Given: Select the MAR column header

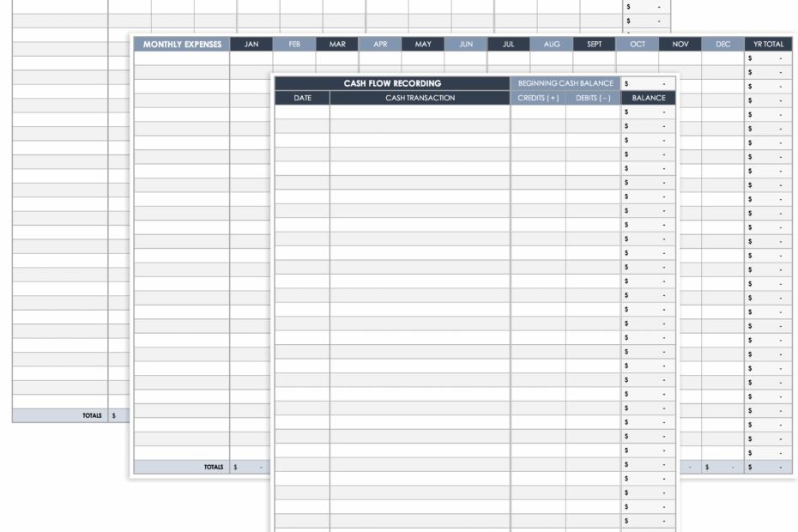Looking at the screenshot, I should tap(336, 44).
